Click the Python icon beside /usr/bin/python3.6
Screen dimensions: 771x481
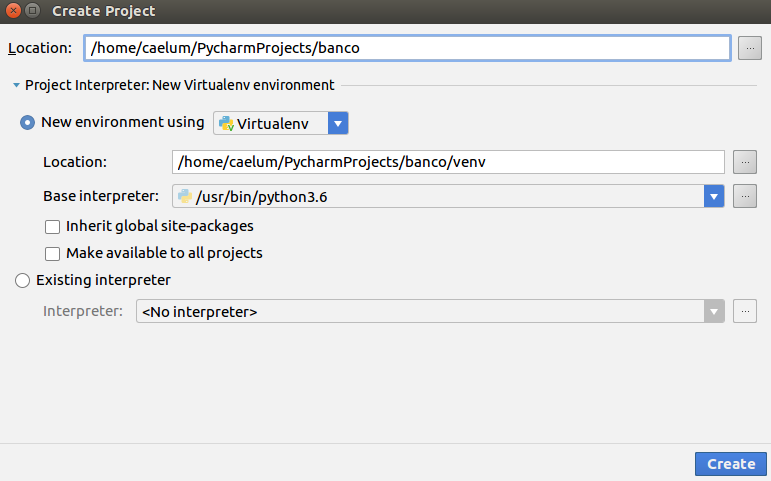point(185,196)
